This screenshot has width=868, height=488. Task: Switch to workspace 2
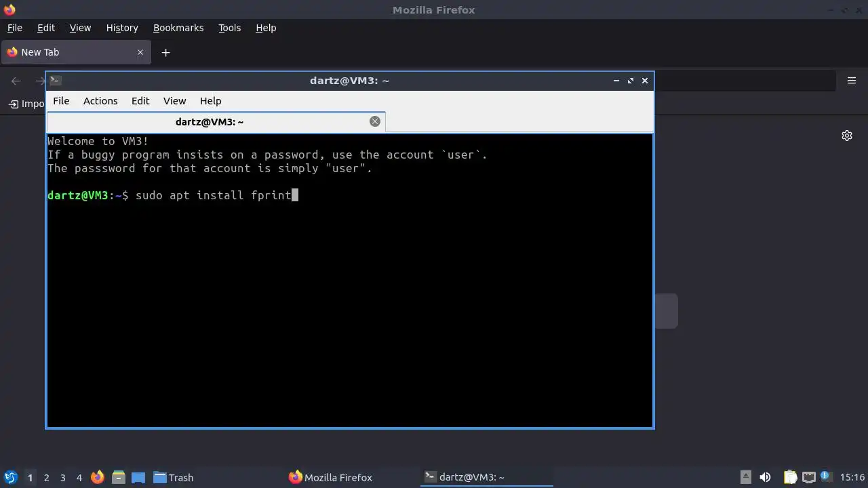[x=46, y=477]
